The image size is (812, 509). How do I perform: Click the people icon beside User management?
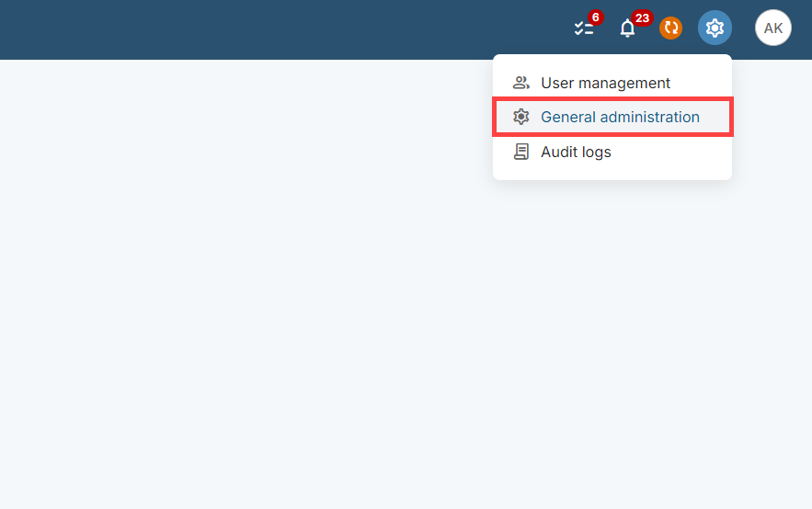coord(521,83)
